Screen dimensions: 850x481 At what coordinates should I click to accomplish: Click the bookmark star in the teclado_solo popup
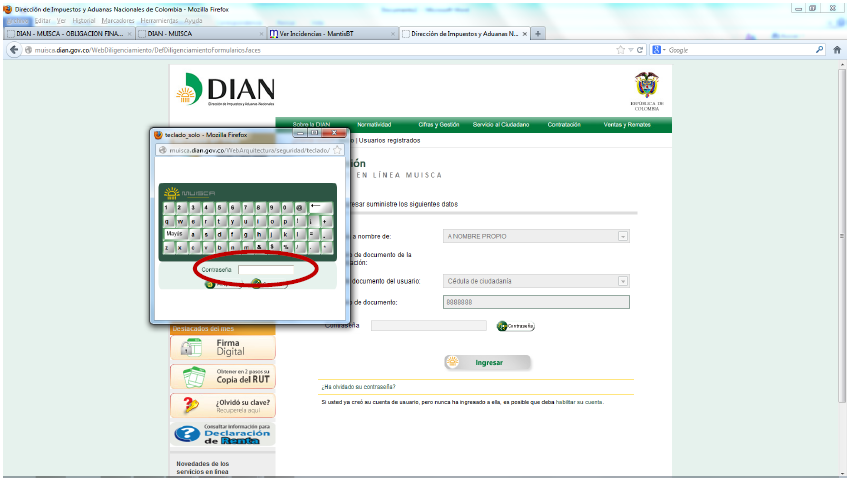(337, 150)
